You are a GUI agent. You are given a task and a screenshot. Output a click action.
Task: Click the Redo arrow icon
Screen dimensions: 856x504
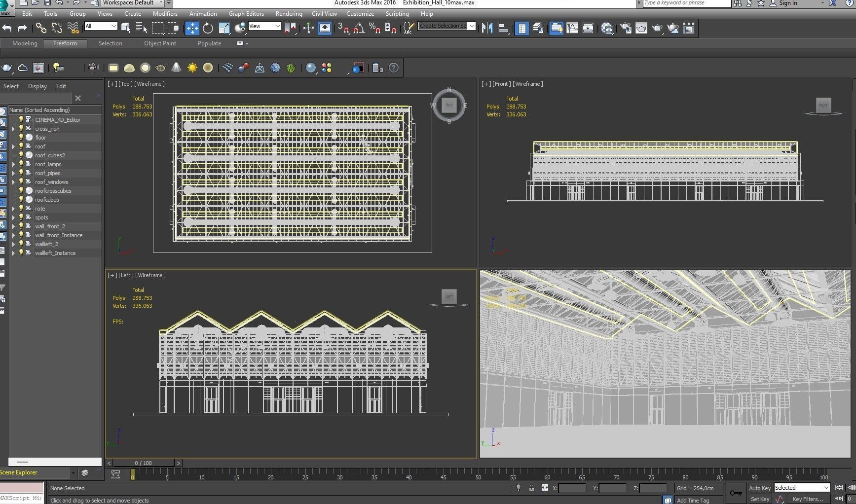point(22,28)
